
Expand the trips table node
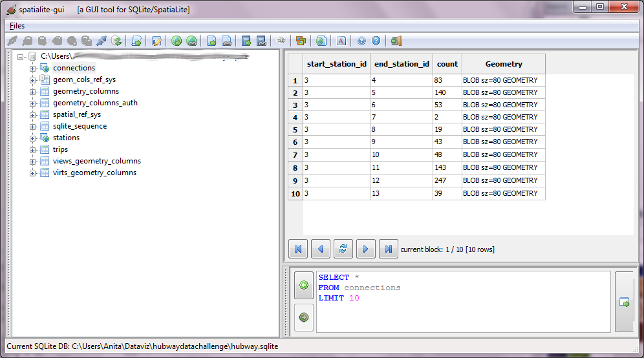[x=32, y=150]
